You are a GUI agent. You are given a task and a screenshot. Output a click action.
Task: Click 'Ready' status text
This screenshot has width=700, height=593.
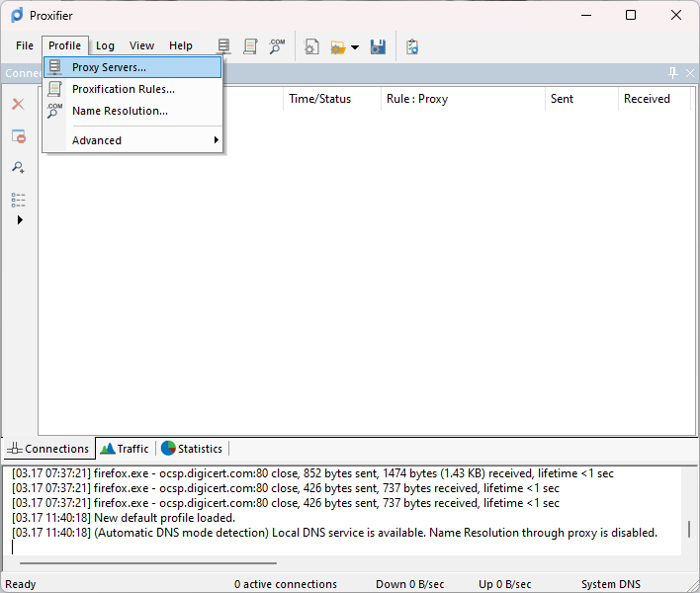21,584
